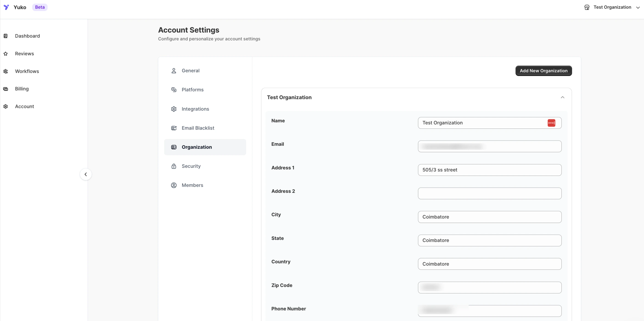Collapse the sidebar with the arrow button

[86, 174]
